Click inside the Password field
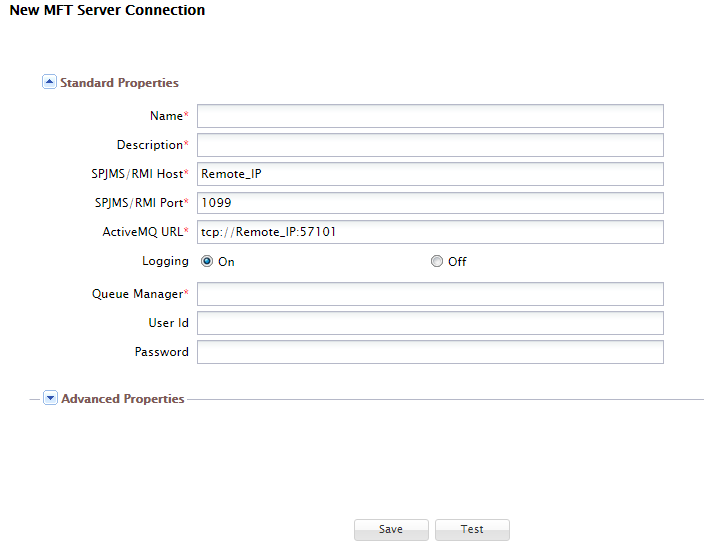The image size is (704, 554). coord(430,352)
